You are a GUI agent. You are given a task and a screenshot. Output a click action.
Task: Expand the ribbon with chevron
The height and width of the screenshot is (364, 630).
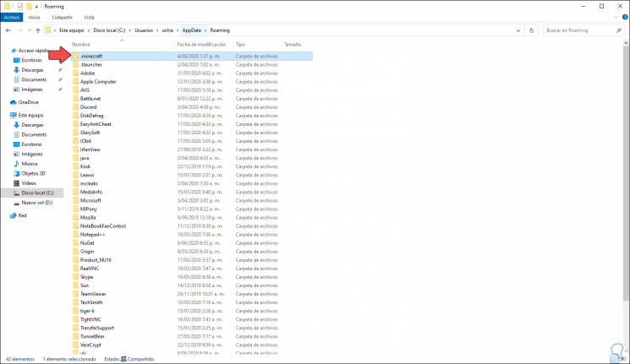pyautogui.click(x=616, y=17)
